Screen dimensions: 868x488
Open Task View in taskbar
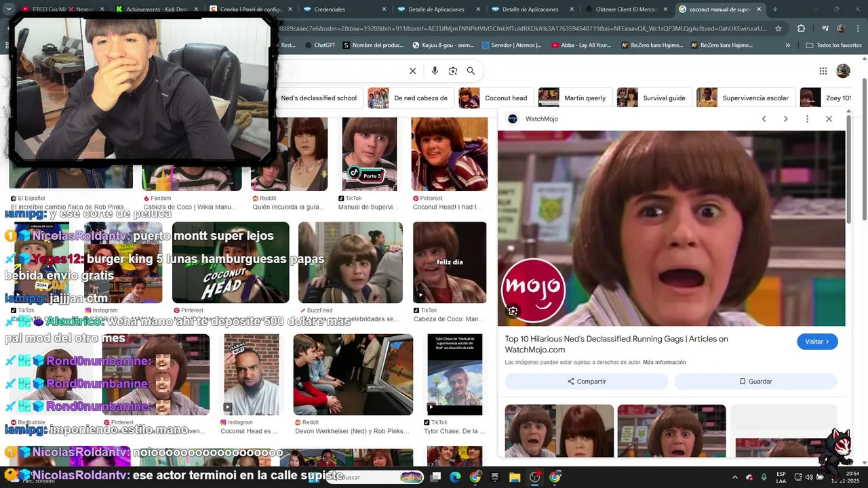coord(435,477)
